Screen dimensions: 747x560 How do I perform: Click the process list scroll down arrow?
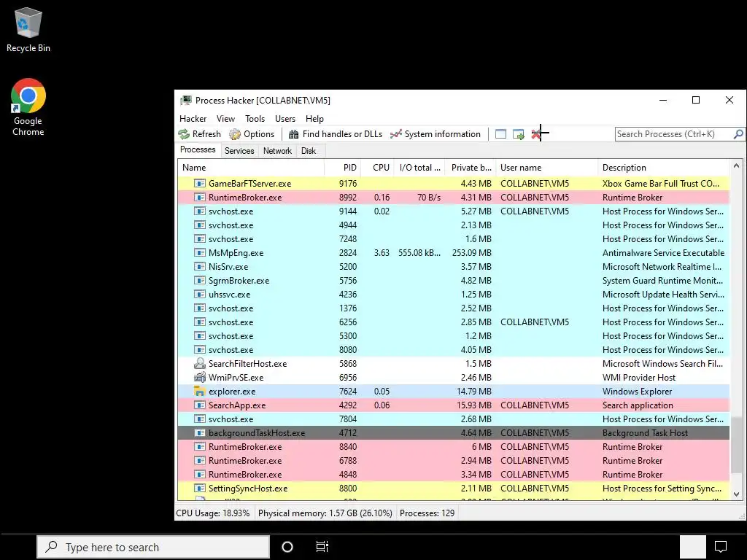pos(736,494)
